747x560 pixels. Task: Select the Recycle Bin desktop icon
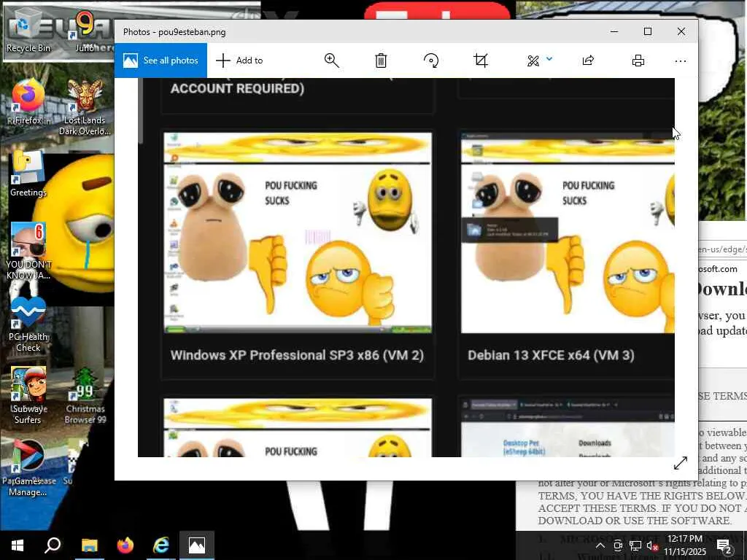point(28,31)
